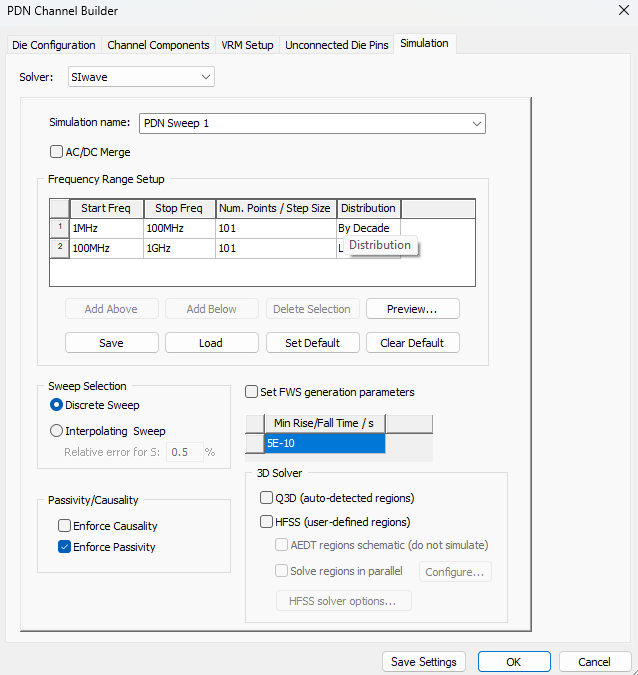The image size is (638, 675).
Task: Click the Preview button
Action: pyautogui.click(x=412, y=309)
